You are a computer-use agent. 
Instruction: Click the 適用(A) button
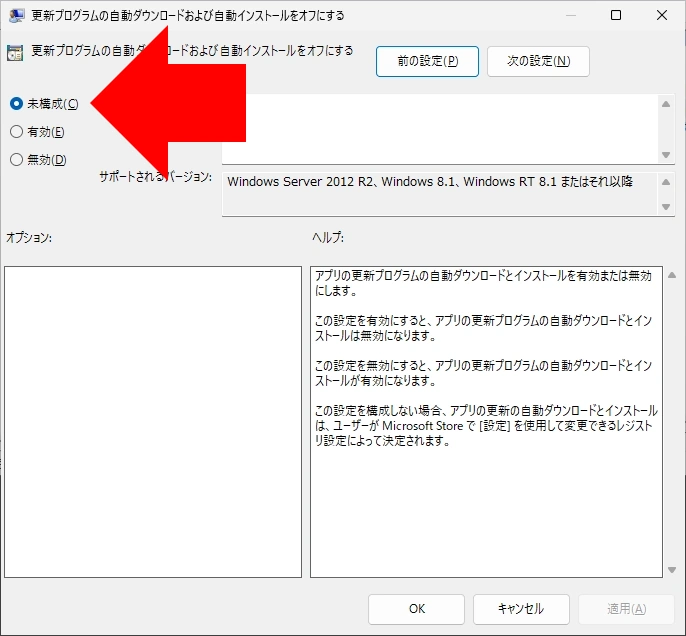(626, 609)
